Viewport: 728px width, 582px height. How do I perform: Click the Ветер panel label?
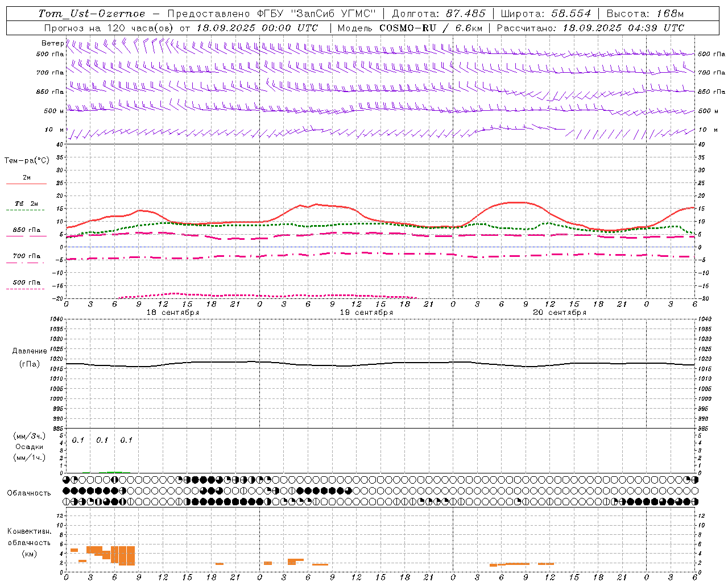click(53, 43)
